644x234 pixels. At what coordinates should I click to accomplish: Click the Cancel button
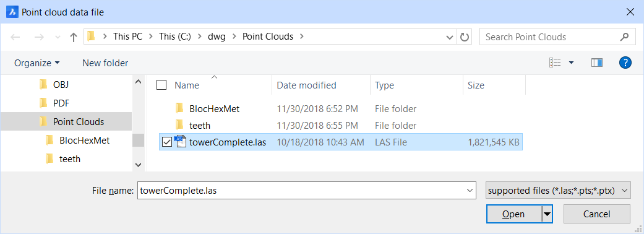click(597, 214)
